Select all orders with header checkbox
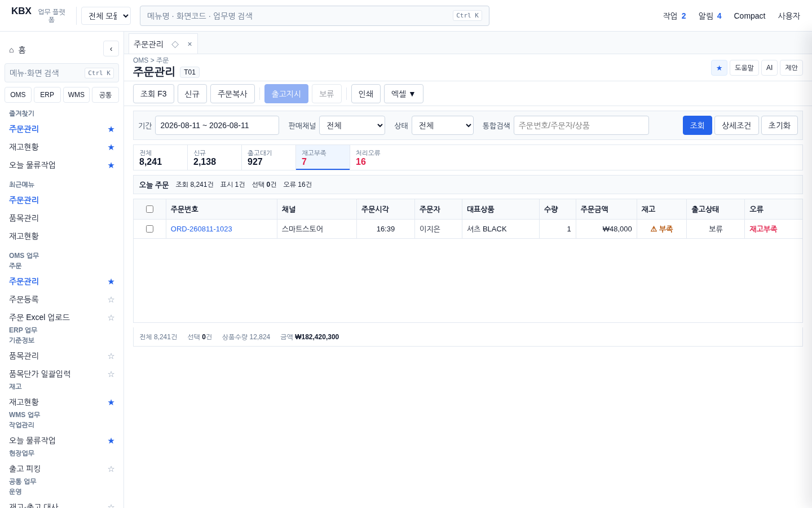Image resolution: width=812 pixels, height=508 pixels. 149,209
